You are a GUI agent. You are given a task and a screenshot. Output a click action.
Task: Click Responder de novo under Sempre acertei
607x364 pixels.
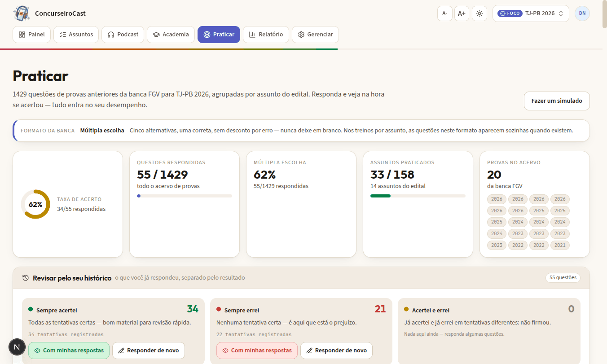tap(149, 351)
